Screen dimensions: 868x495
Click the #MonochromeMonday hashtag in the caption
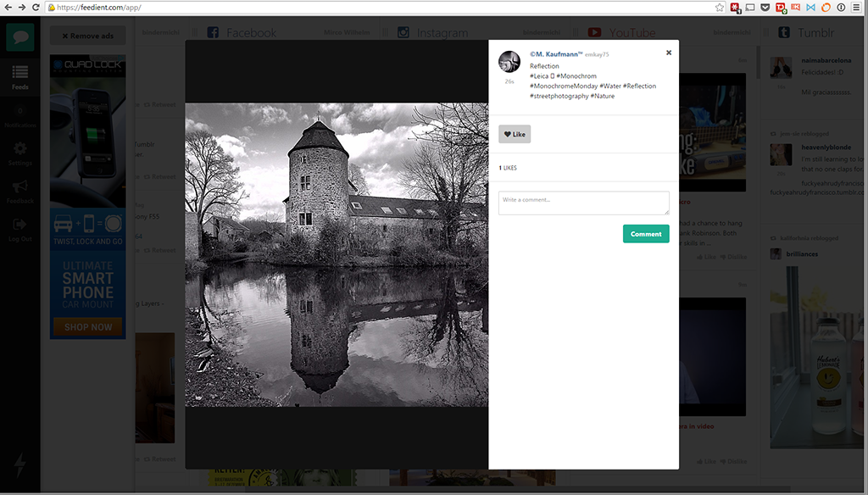(x=564, y=86)
